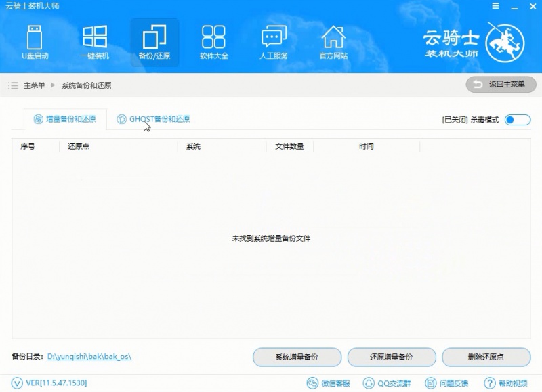Switch to the 增量备份和还原 tab

click(x=65, y=119)
